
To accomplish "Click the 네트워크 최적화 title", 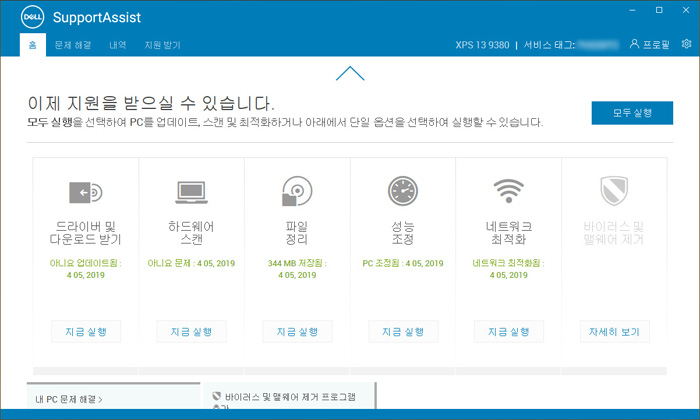I will (x=508, y=233).
